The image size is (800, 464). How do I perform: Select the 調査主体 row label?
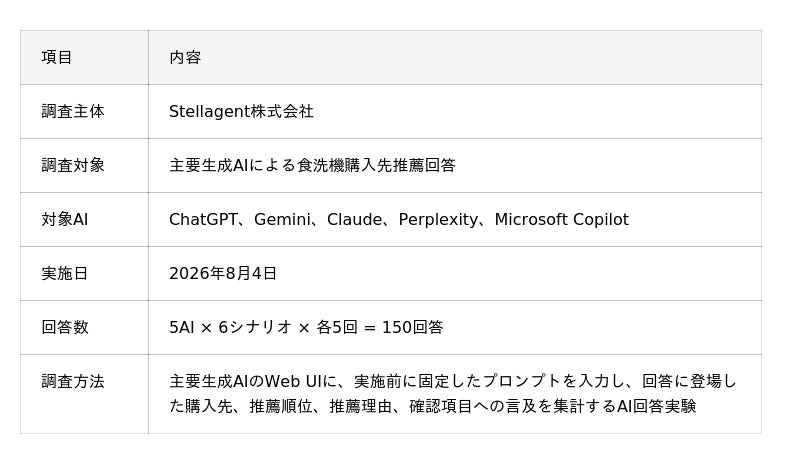(73, 111)
